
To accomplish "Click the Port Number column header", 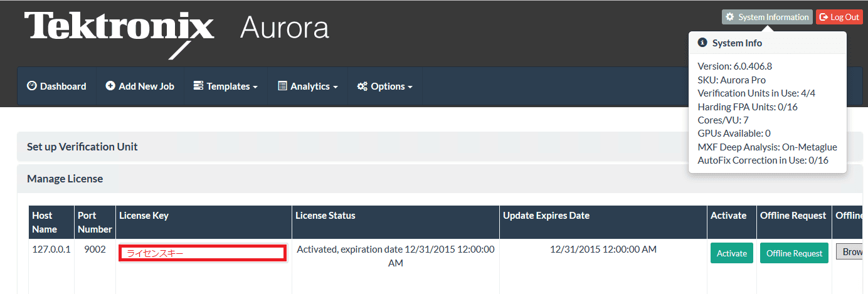I will (x=95, y=222).
